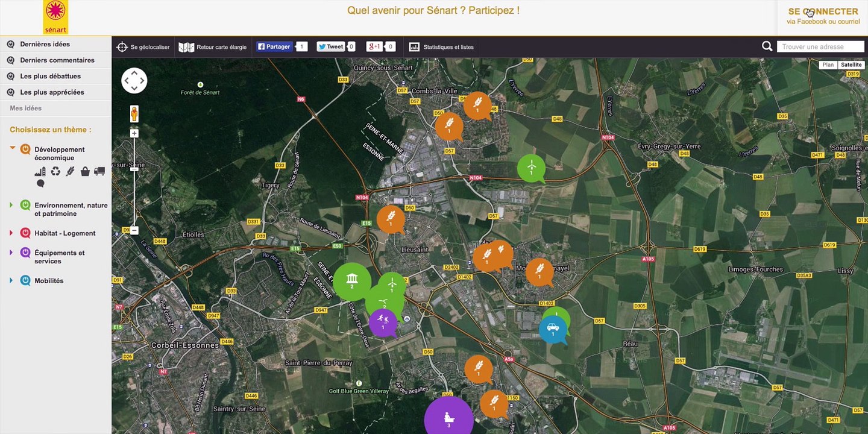Click the Mobilités theme label
This screenshot has width=868, height=434.
click(x=49, y=281)
